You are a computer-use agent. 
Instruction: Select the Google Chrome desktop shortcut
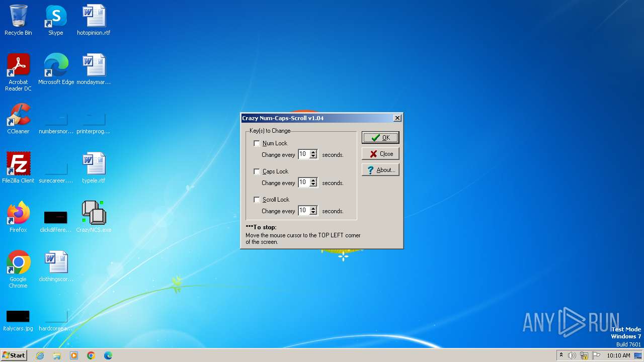click(18, 269)
